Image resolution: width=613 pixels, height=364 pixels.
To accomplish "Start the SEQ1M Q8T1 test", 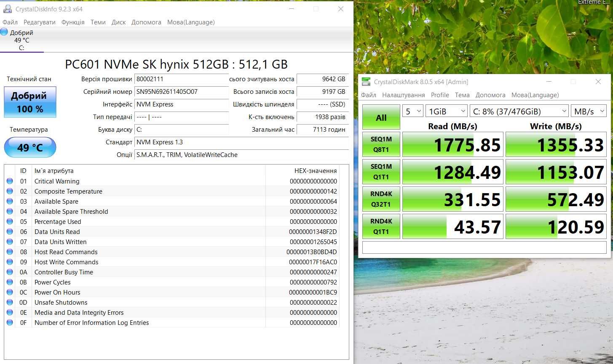I will pos(381,144).
